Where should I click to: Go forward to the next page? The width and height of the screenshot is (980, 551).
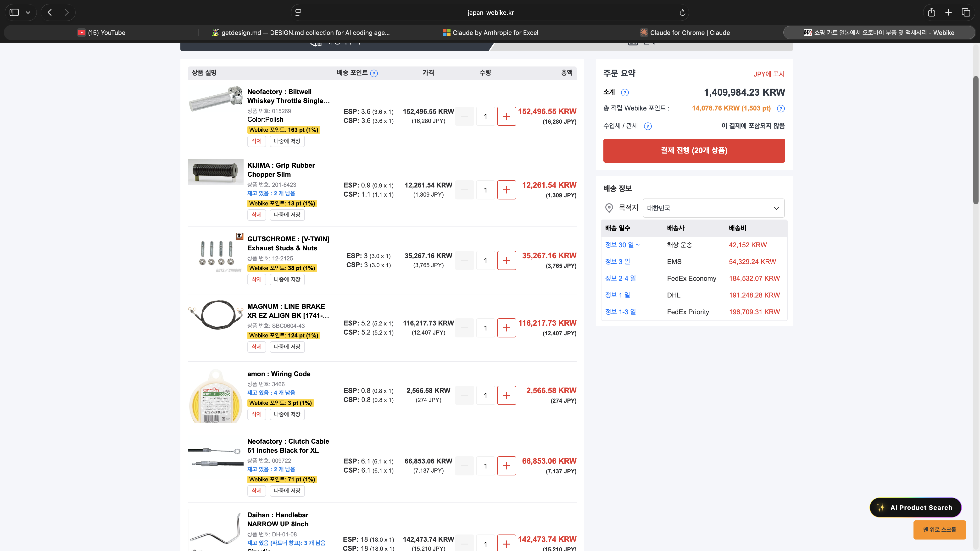(67, 12)
